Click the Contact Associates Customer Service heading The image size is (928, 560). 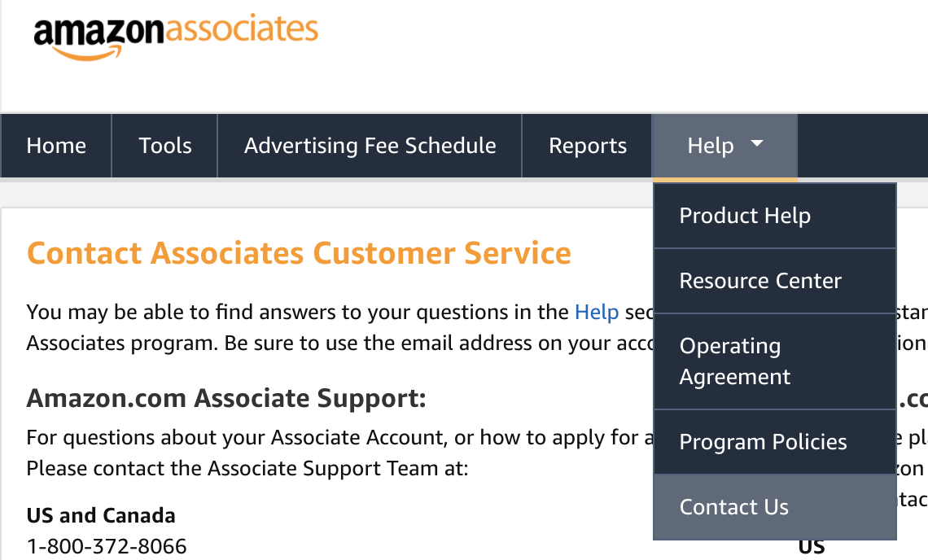click(299, 253)
